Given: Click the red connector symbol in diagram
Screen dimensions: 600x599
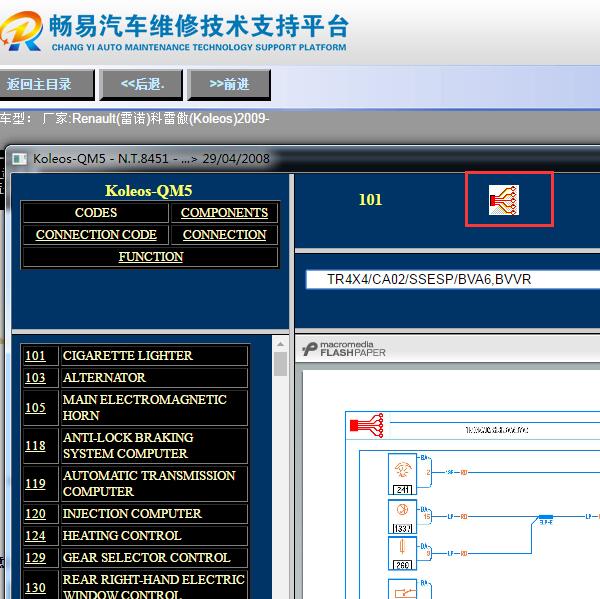Looking at the screenshot, I should click(x=367, y=425).
